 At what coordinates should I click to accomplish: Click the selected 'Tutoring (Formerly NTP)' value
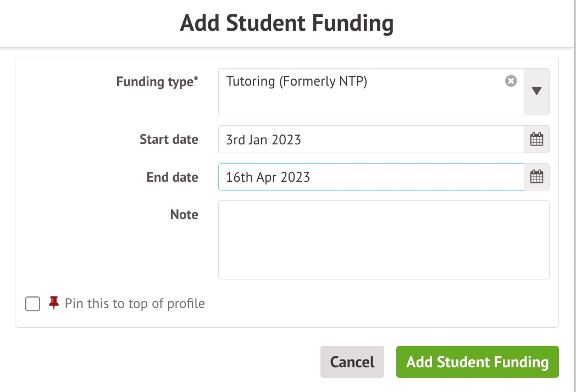[x=296, y=82]
